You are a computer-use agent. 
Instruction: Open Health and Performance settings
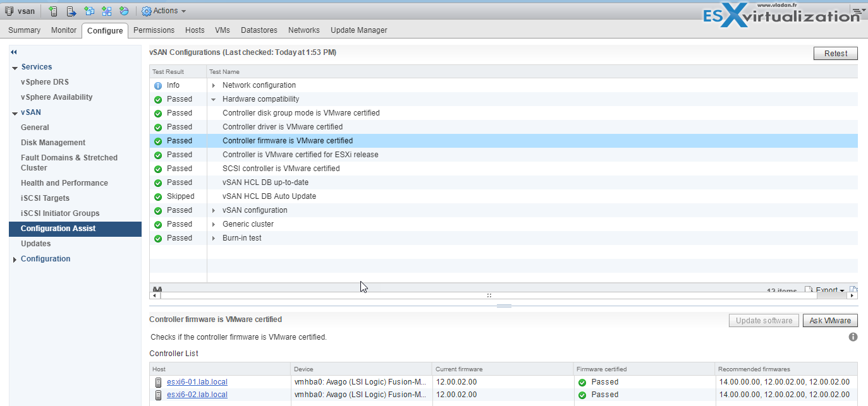(64, 183)
